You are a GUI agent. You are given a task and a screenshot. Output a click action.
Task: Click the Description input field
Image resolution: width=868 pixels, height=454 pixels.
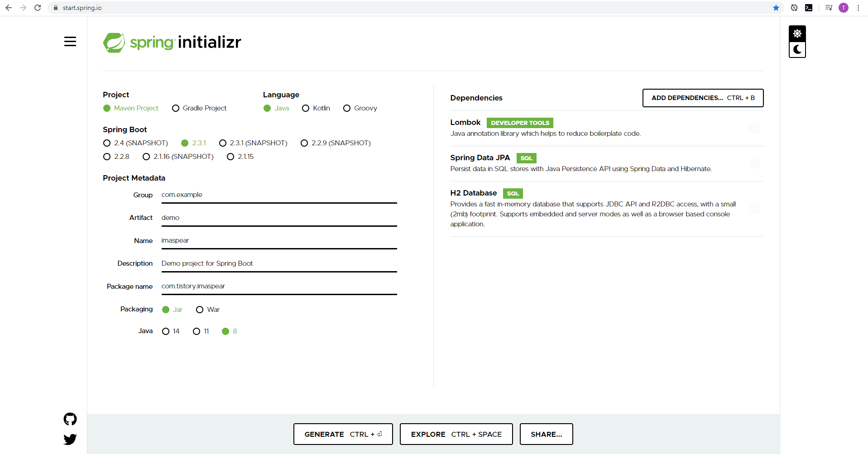click(x=279, y=264)
